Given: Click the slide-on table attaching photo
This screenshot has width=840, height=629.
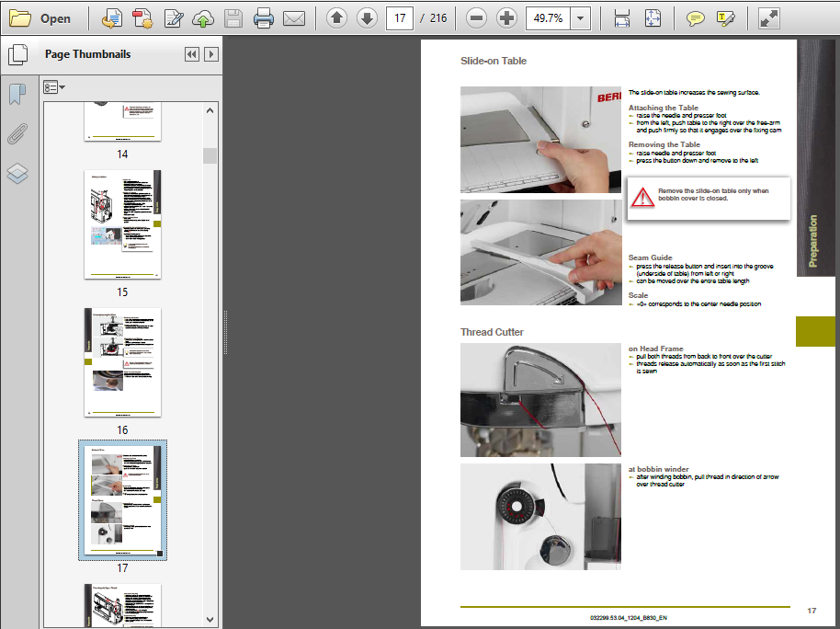Looking at the screenshot, I should click(541, 140).
